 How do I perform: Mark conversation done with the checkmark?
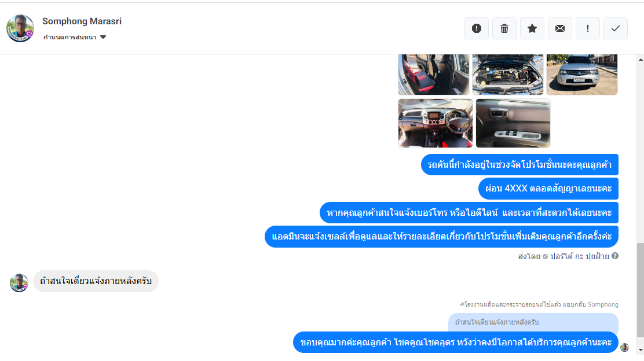click(x=615, y=28)
